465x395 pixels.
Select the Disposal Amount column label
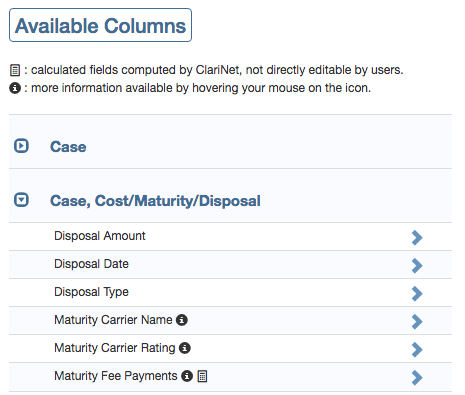pos(100,236)
